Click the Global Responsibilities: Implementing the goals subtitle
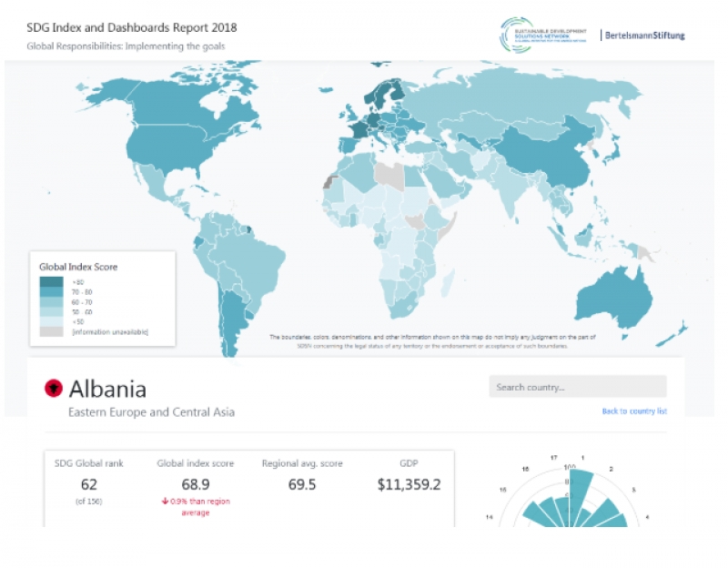 [x=126, y=46]
